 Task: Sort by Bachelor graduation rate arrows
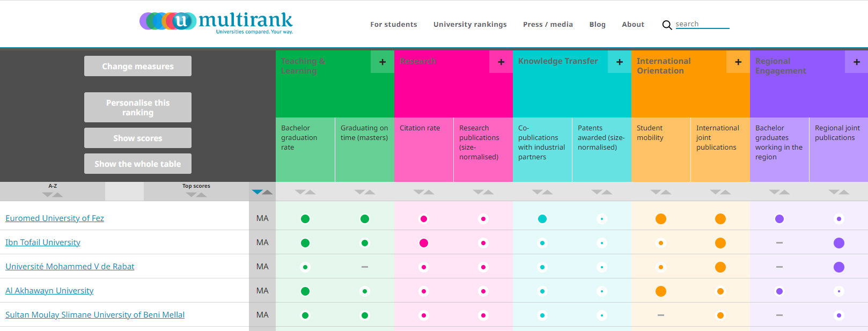coord(305,192)
